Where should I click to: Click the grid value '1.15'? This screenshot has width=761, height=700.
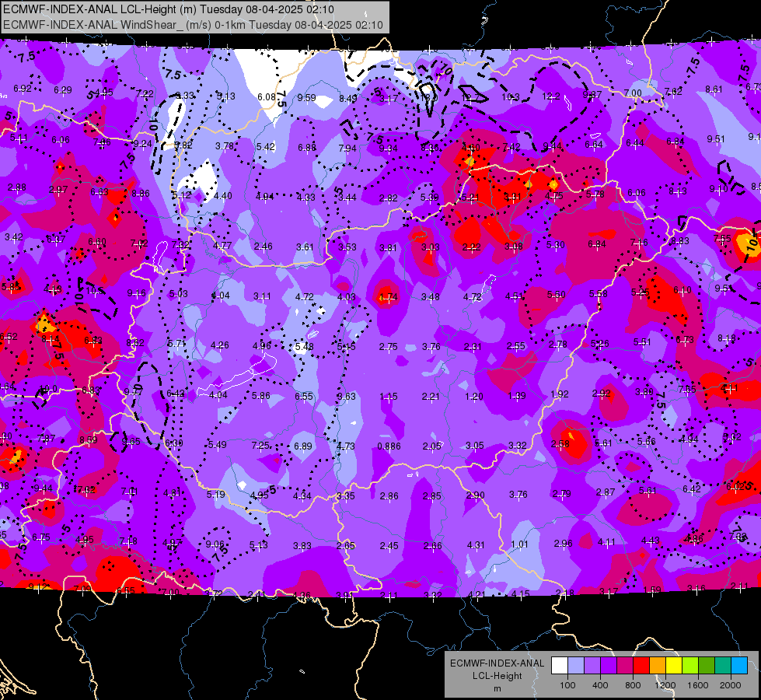coord(388,397)
